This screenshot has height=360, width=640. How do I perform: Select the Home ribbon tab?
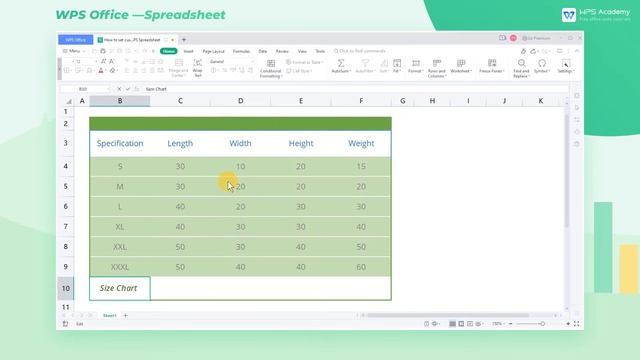point(169,51)
